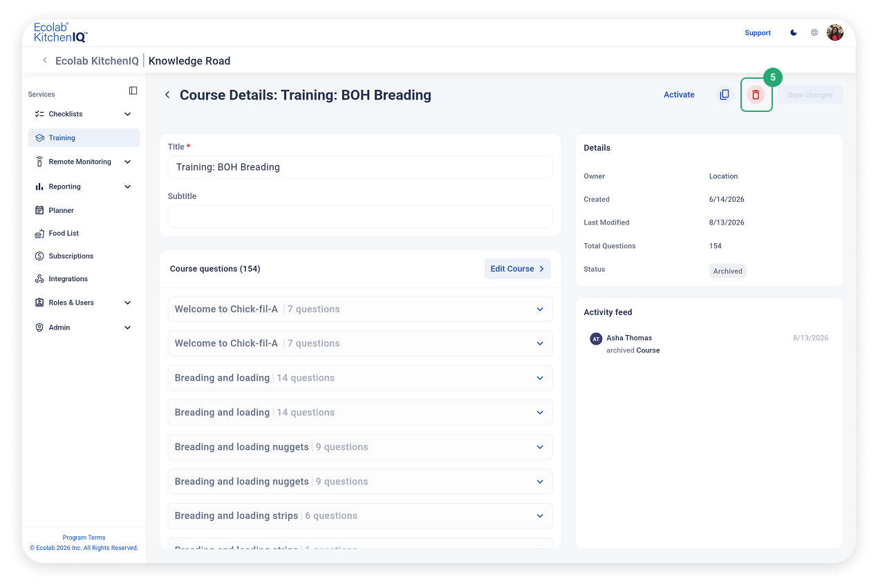Delete the course with trash icon
Screen dimensions: 878x588
756,95
